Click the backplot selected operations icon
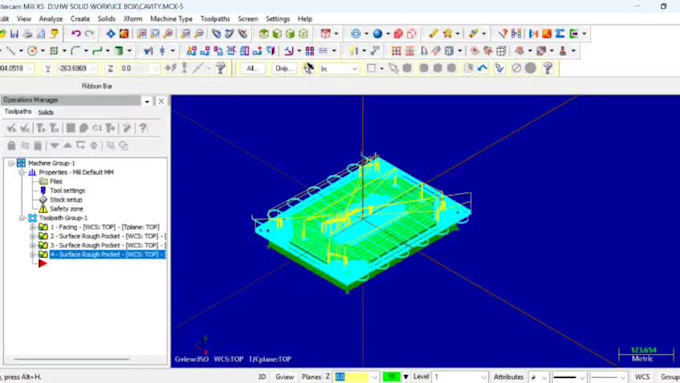Image resolution: width=680 pixels, height=383 pixels. [71, 128]
